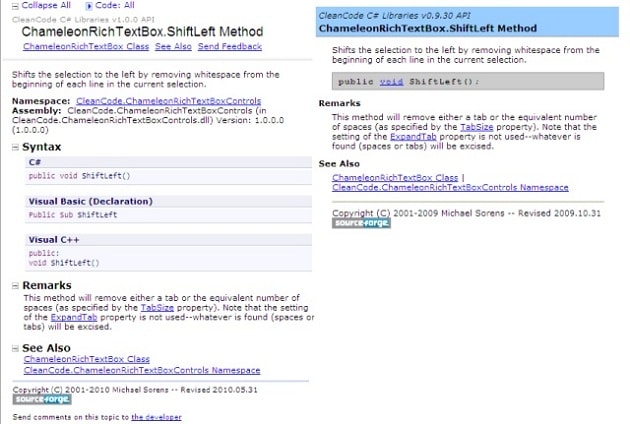Collapse the See Also section
The width and height of the screenshot is (630, 424).
click(15, 348)
